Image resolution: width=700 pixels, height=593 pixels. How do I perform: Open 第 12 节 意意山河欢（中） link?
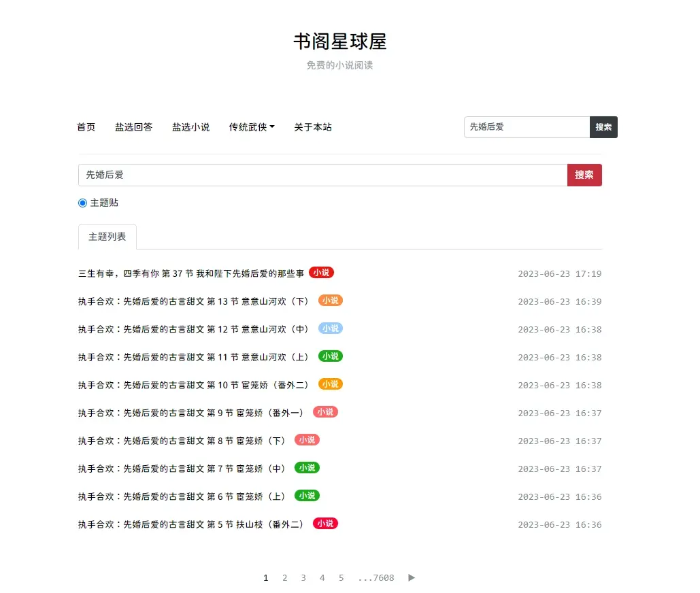point(193,329)
